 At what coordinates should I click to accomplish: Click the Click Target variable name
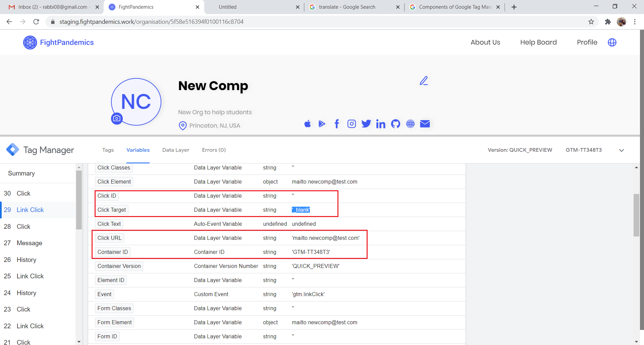click(x=112, y=210)
